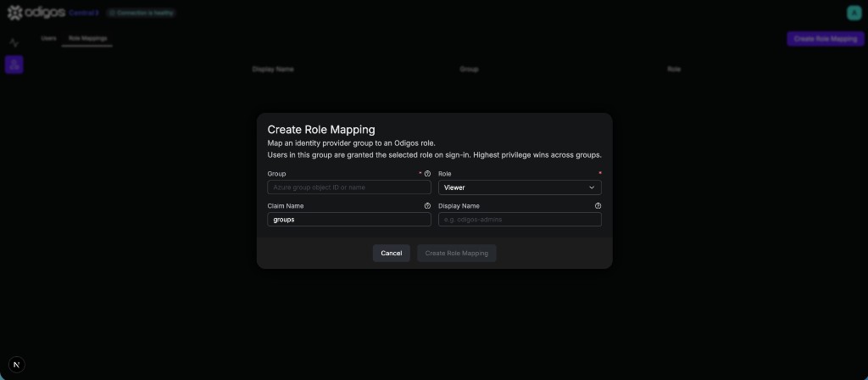Click the Group field help icon
The width and height of the screenshot is (868, 380).
click(x=427, y=174)
